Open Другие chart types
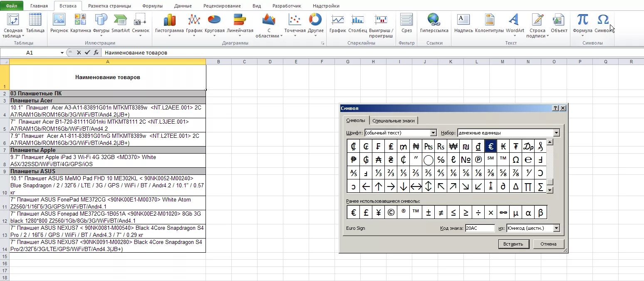The image size is (644, 281). [x=315, y=25]
